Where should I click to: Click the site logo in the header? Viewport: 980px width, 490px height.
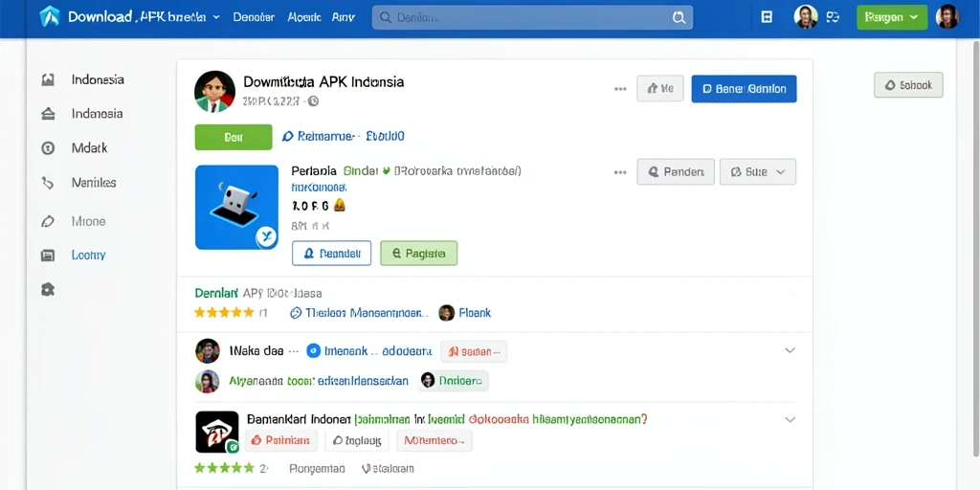pos(50,17)
